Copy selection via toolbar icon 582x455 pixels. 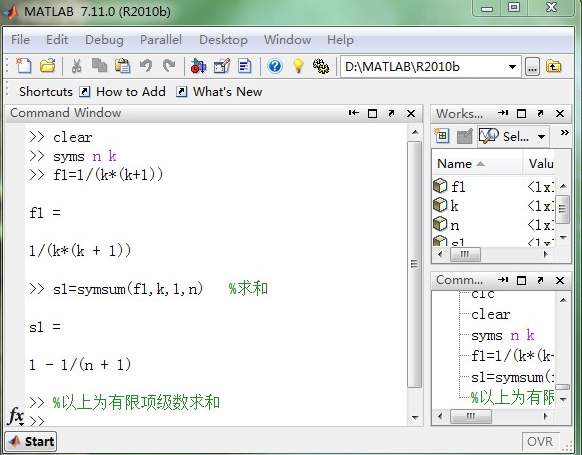pyautogui.click(x=99, y=66)
